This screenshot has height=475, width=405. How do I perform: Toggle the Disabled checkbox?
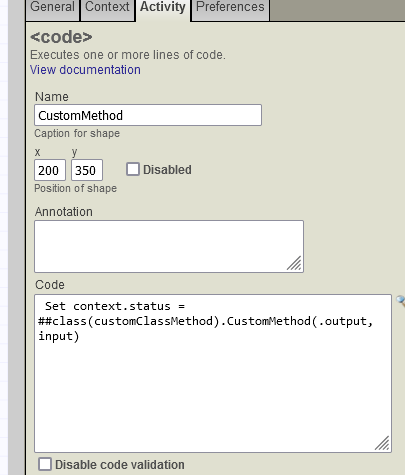pos(133,169)
